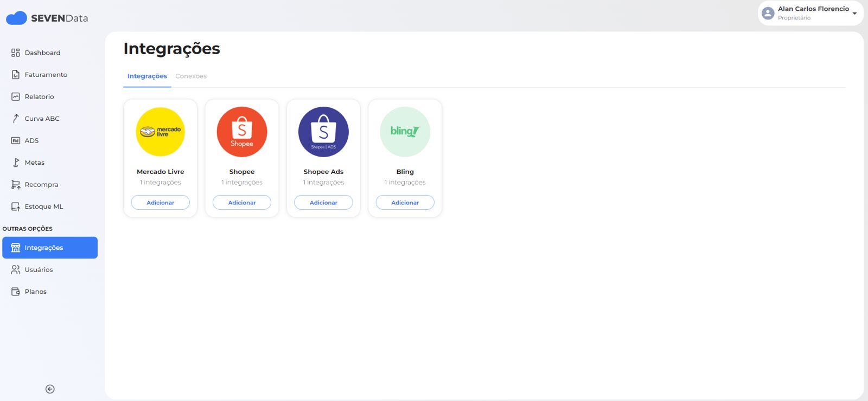The image size is (868, 401).
Task: Click the OUTRAS OPÇÕES section header
Action: click(x=28, y=229)
